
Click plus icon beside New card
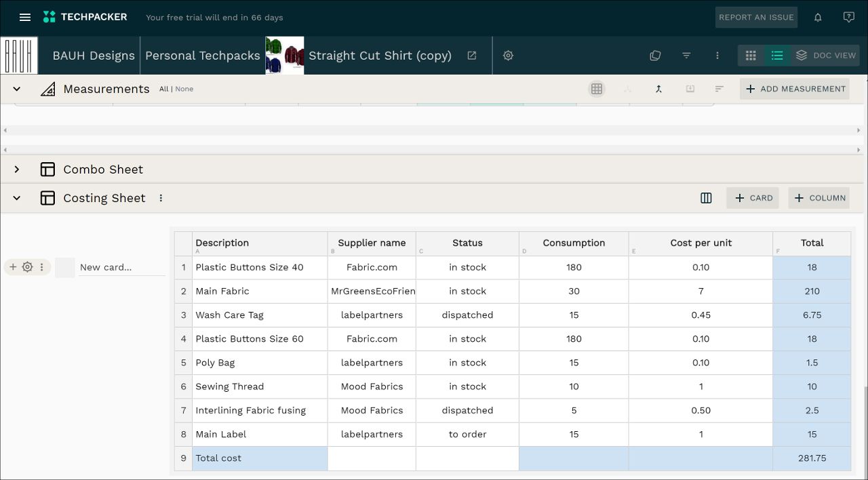pyautogui.click(x=13, y=267)
